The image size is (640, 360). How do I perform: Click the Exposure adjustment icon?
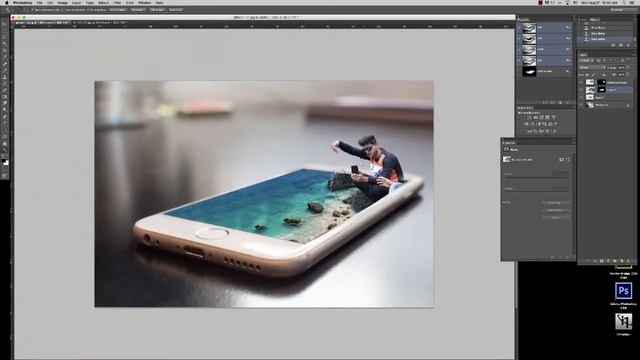[547, 117]
